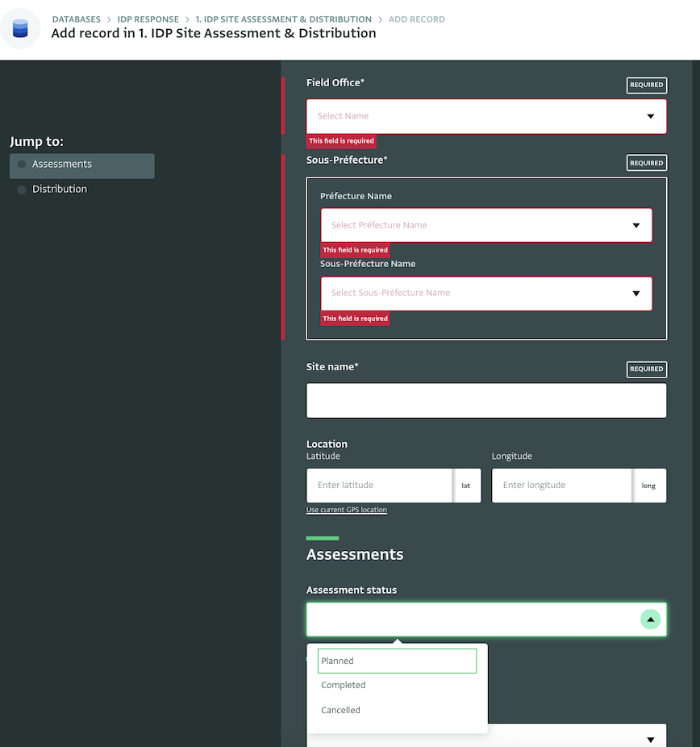Screen dimensions: 700x747
Task: Click Use current GPS location link
Action: (347, 510)
